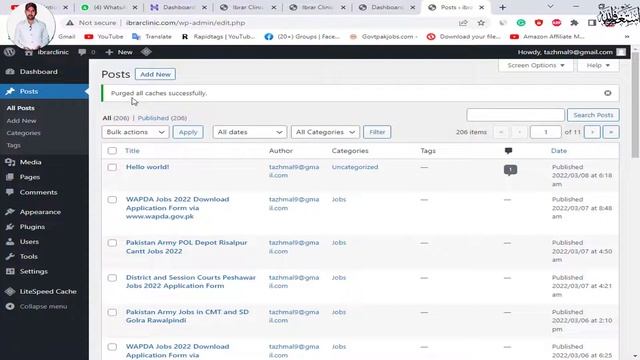Dismiss the purged caches notice
The height and width of the screenshot is (360, 640).
click(x=608, y=93)
